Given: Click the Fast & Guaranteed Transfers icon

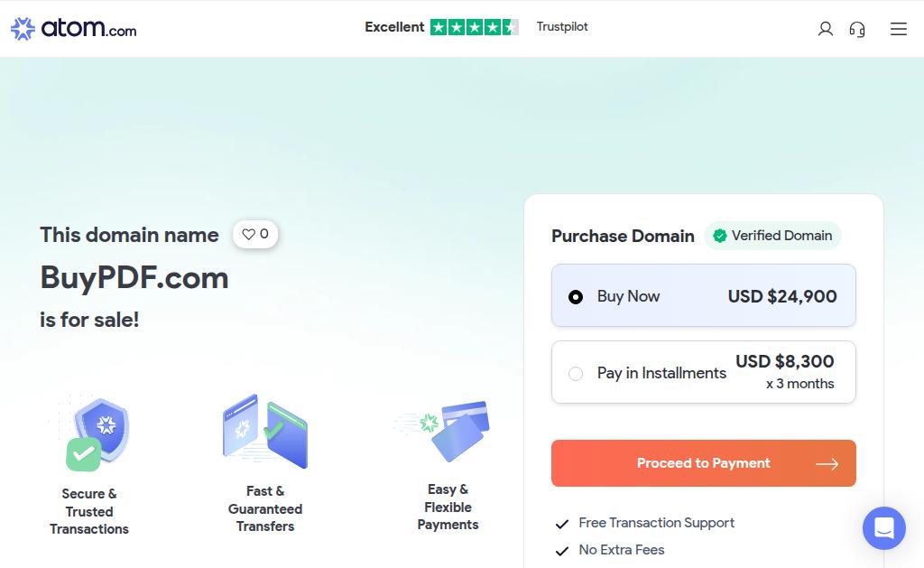Looking at the screenshot, I should pyautogui.click(x=265, y=431).
